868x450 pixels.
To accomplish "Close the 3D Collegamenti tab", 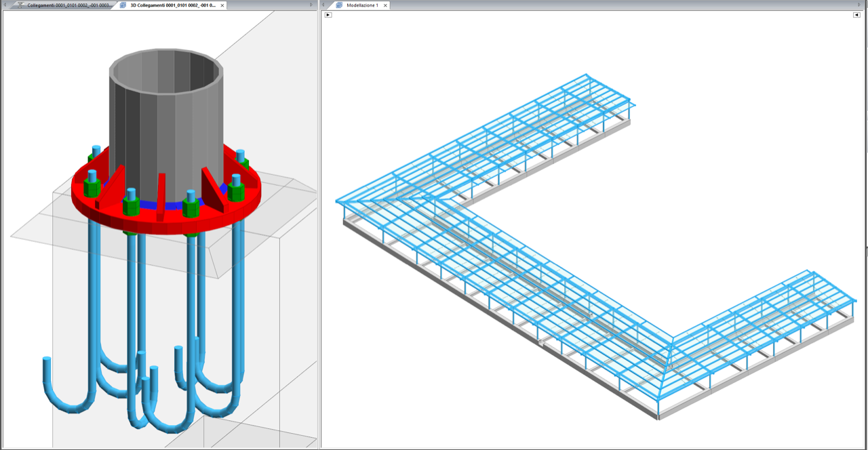I will pyautogui.click(x=222, y=5).
